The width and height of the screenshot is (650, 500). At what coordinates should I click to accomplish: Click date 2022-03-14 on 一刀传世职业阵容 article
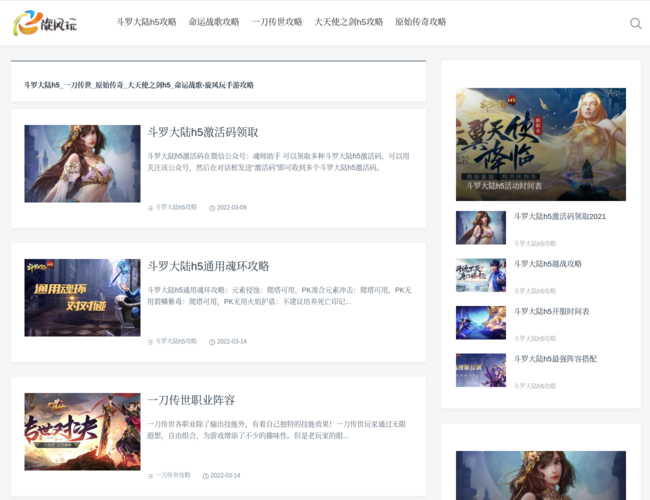[x=225, y=475]
